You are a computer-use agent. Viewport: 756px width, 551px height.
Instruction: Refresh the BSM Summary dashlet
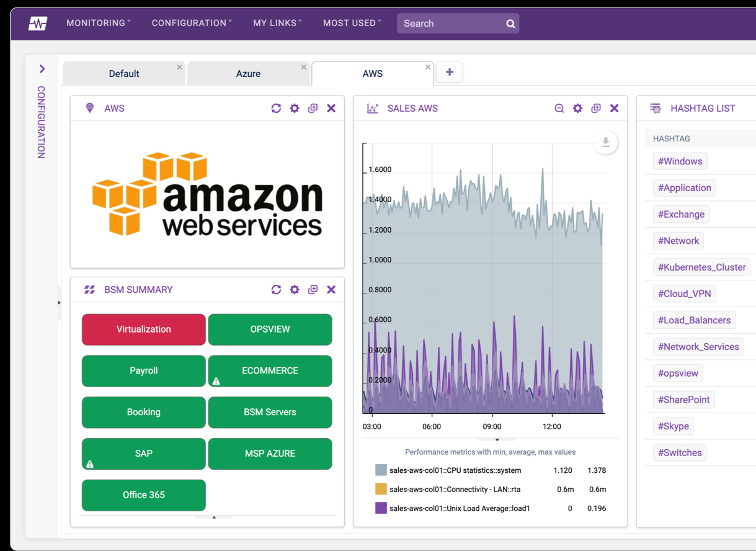coord(276,289)
